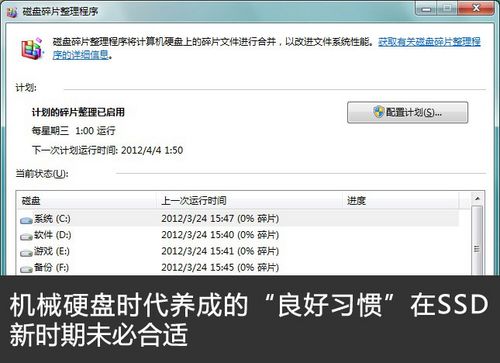Click the 2012/3/24 15:47 run time cell
This screenshot has height=363, width=500.
[220, 219]
